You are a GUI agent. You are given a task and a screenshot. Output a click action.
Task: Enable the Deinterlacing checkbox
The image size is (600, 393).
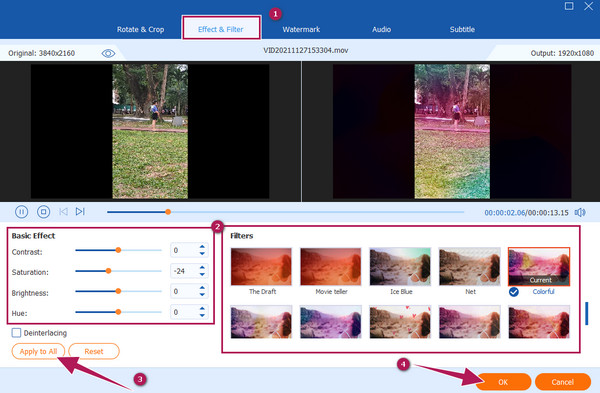pos(16,333)
